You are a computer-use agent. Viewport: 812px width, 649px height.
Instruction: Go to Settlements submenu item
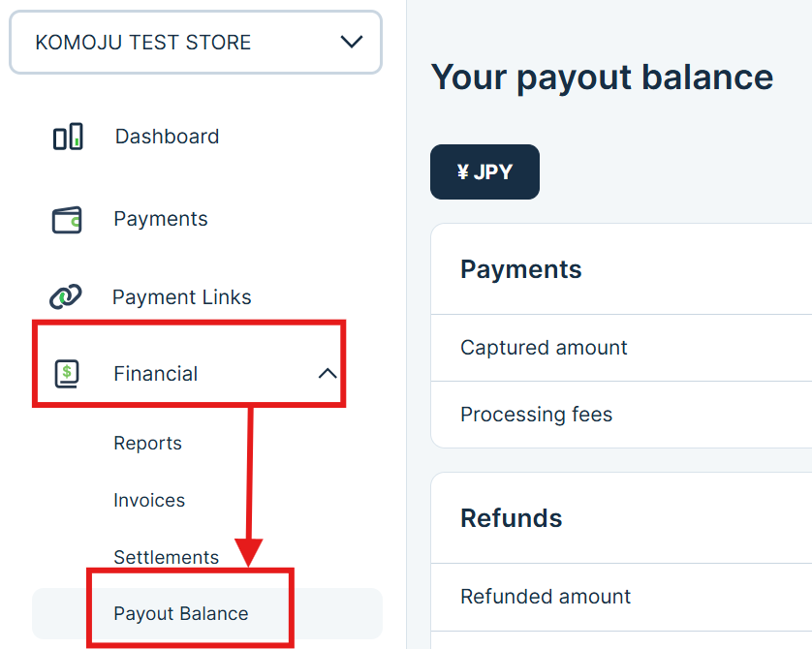(x=166, y=557)
